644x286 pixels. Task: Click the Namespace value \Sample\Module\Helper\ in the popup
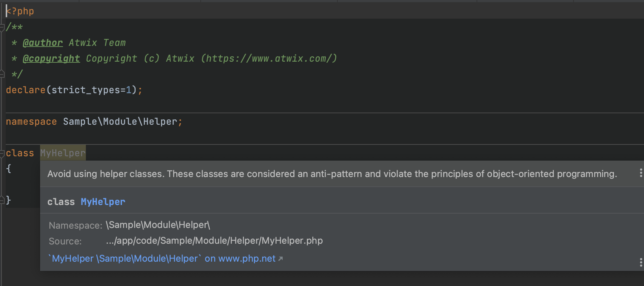(158, 225)
